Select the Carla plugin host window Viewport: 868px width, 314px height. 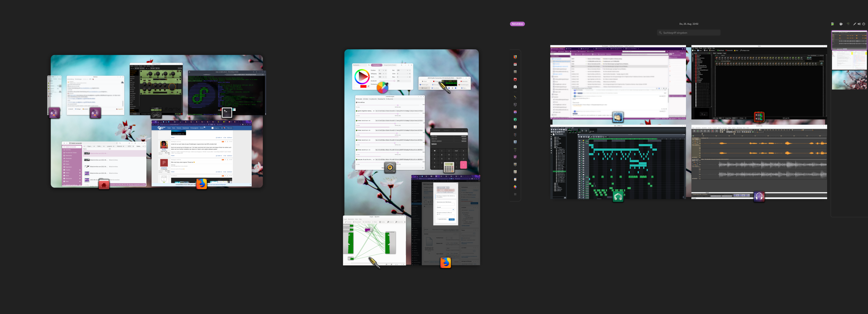(x=759, y=81)
